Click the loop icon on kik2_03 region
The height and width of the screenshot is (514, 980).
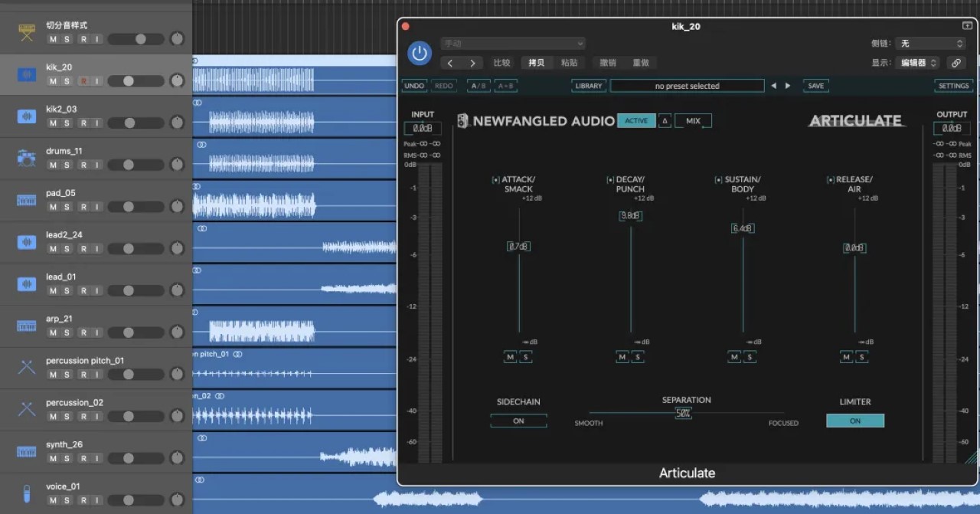[198, 103]
